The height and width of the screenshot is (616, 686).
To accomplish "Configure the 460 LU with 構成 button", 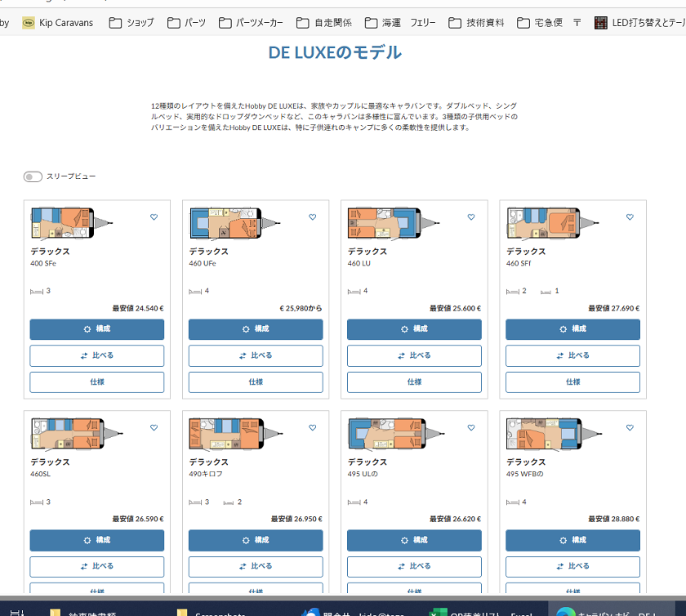I will coord(414,329).
